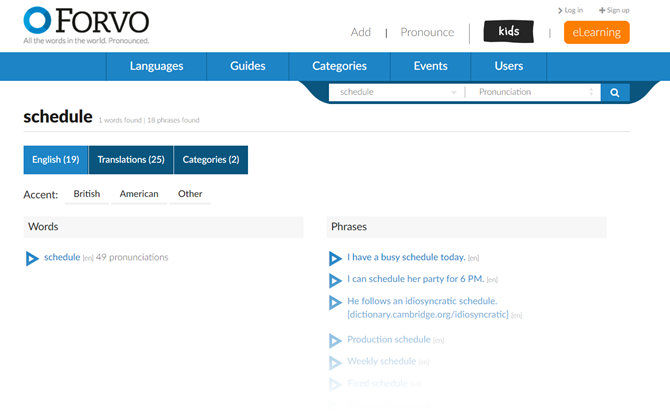670x417 pixels.
Task: Open the search term suggestions dropdown arrow
Action: 454,92
